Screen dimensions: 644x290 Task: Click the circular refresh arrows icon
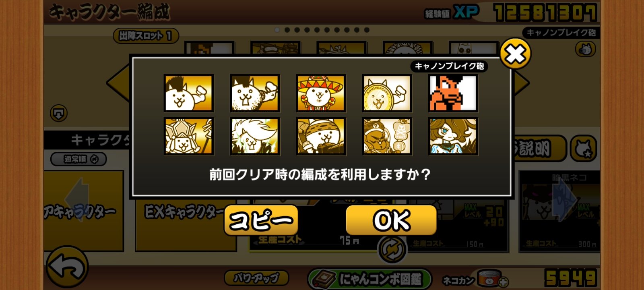tap(392, 249)
